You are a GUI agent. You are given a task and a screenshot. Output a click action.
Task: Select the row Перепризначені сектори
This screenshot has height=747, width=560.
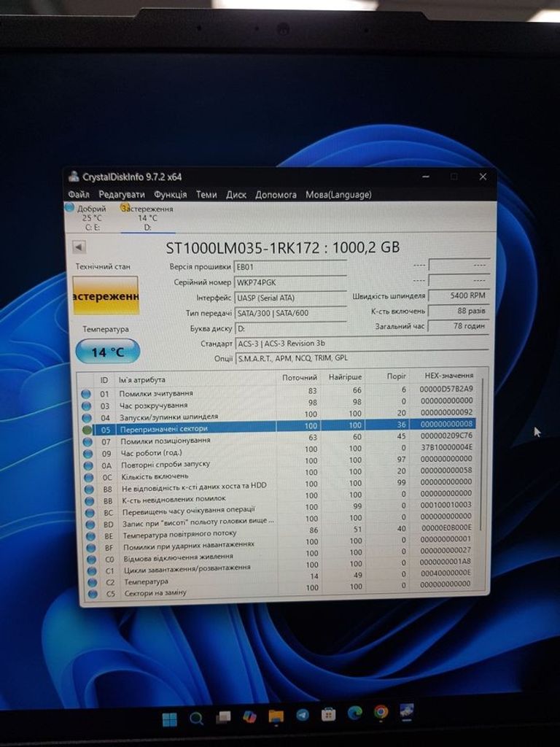pyautogui.click(x=284, y=427)
